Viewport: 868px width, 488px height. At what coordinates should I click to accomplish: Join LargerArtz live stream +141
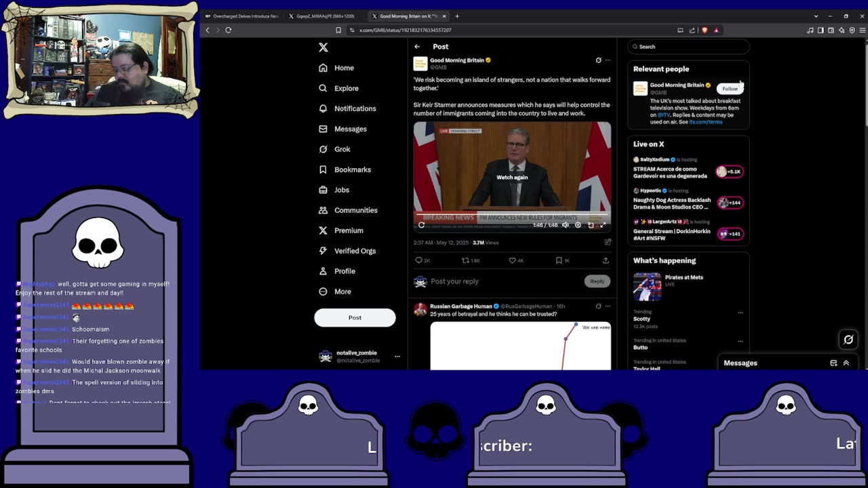pos(730,234)
